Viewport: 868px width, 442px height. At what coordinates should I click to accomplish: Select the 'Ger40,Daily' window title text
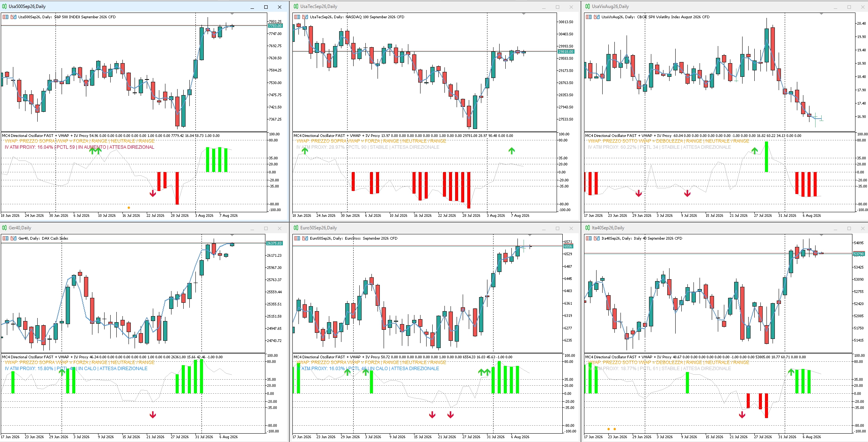click(x=20, y=228)
